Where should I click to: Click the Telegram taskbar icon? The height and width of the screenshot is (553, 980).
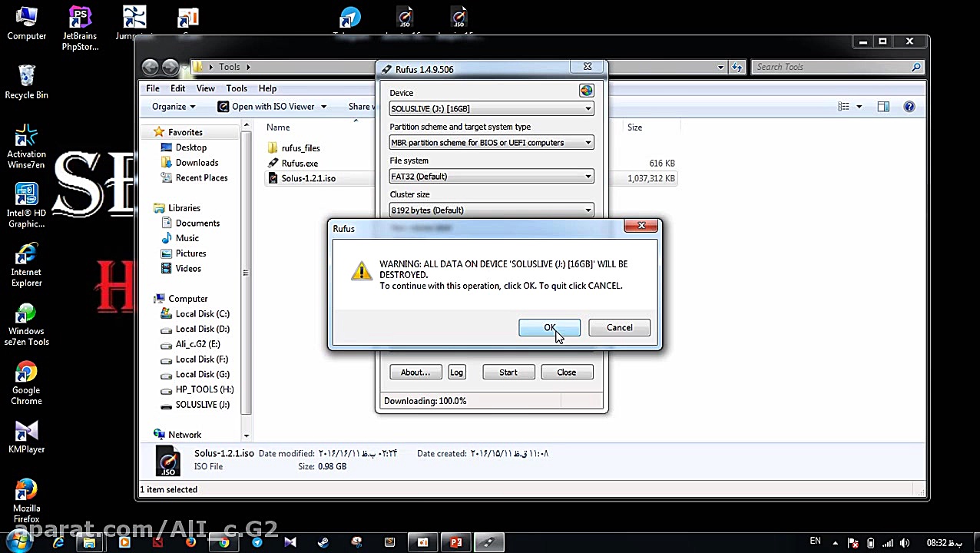257,542
